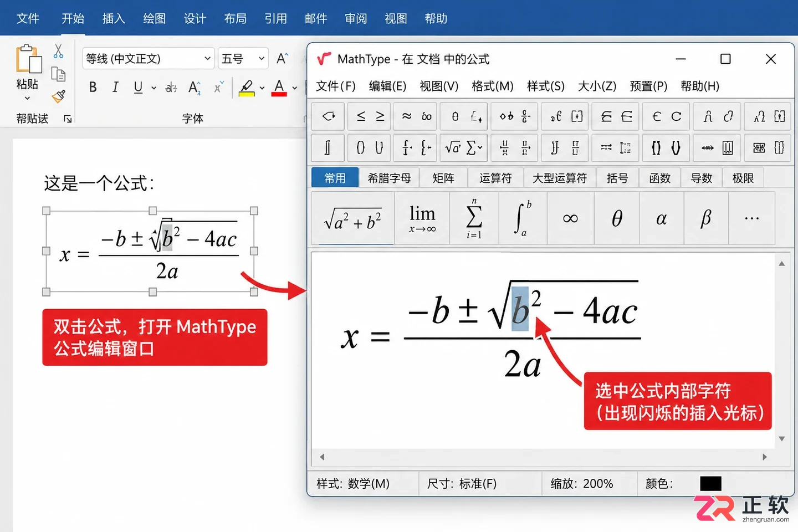Open the 引用 ribbon tab in Word
The image size is (798, 532).
click(275, 18)
